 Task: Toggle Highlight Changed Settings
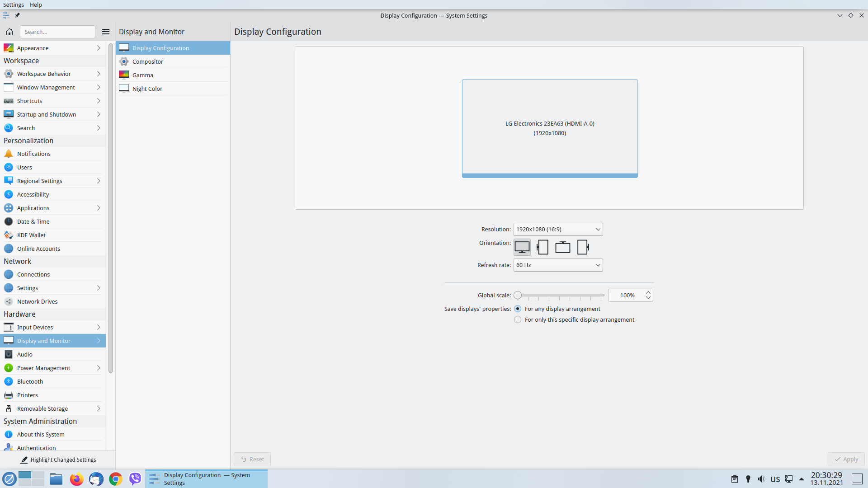(x=58, y=460)
